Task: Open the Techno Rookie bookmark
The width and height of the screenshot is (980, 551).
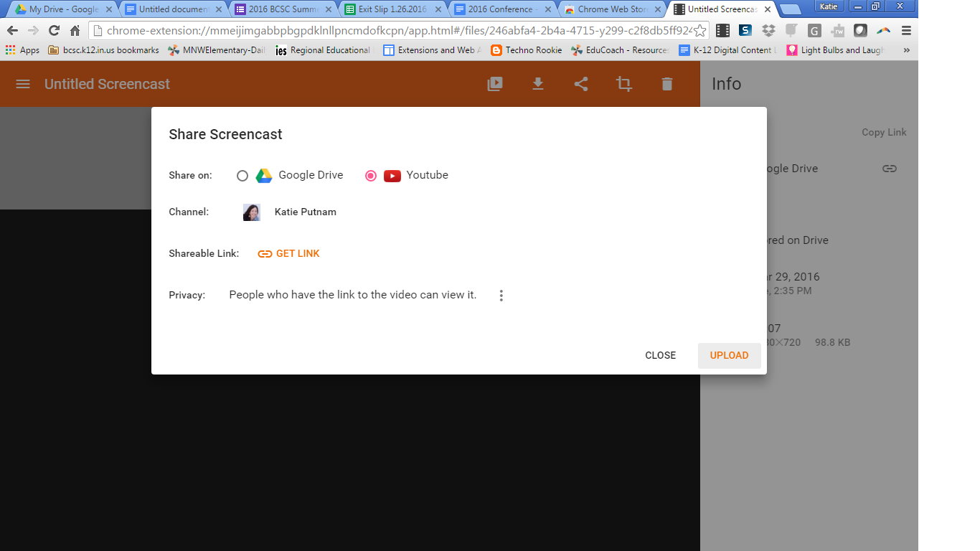Action: click(527, 50)
